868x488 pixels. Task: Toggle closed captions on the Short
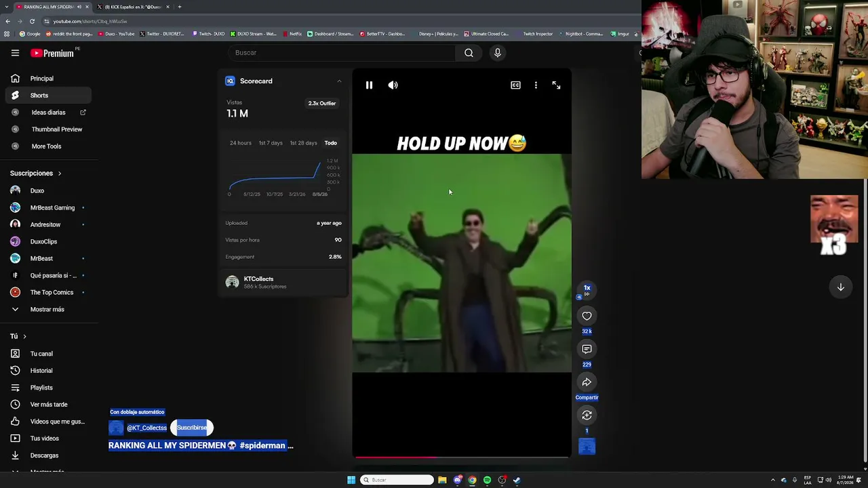click(515, 85)
